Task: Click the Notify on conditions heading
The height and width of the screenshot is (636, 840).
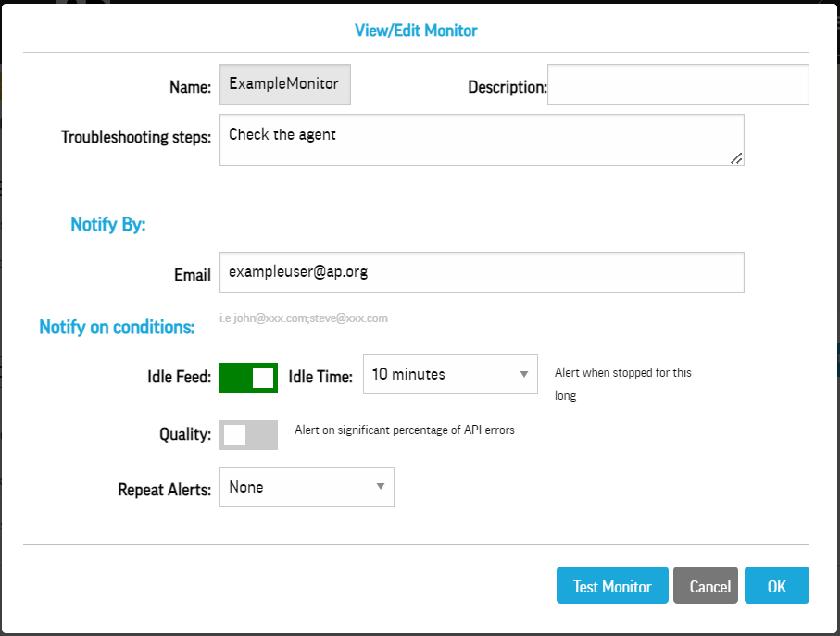Action: [117, 327]
